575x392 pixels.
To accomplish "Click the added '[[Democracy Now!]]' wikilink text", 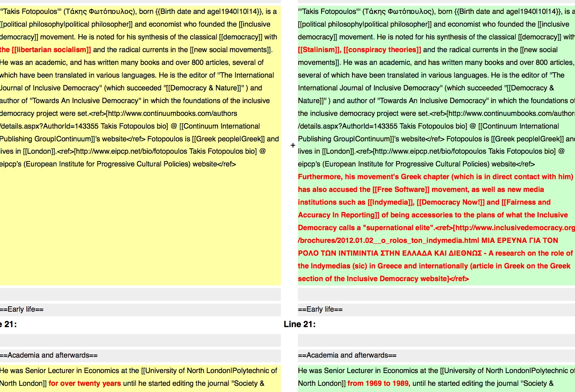I will point(451,202).
